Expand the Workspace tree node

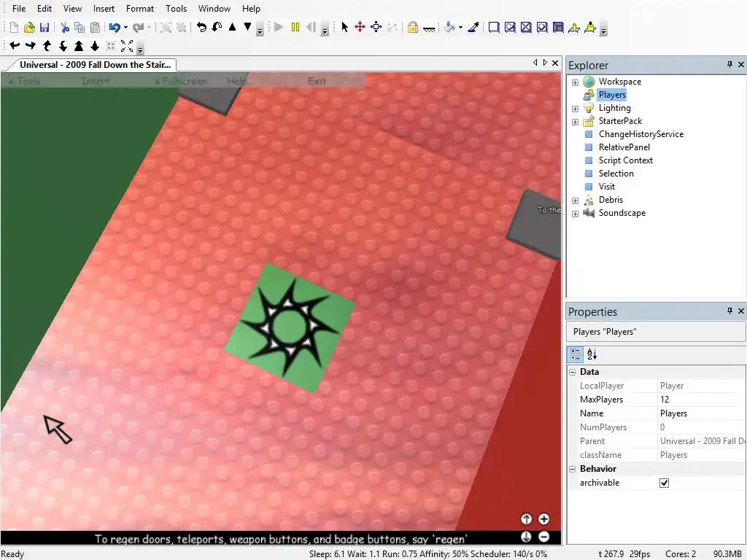pos(575,82)
